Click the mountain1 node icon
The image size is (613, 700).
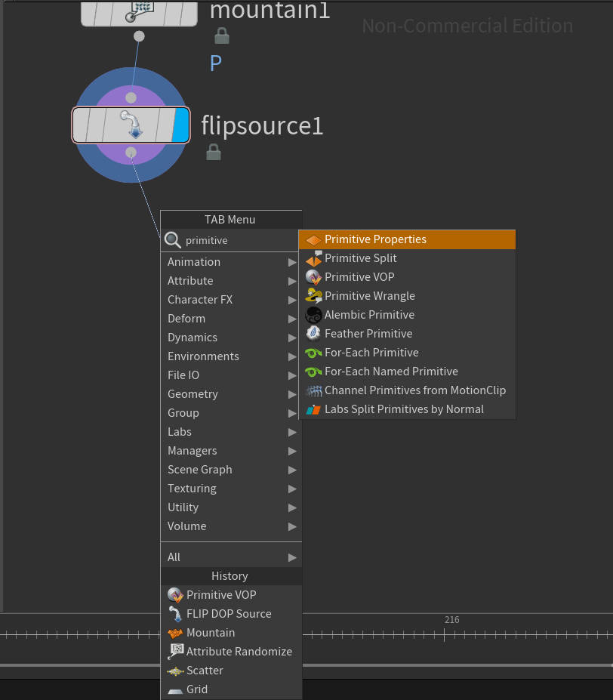(x=139, y=12)
